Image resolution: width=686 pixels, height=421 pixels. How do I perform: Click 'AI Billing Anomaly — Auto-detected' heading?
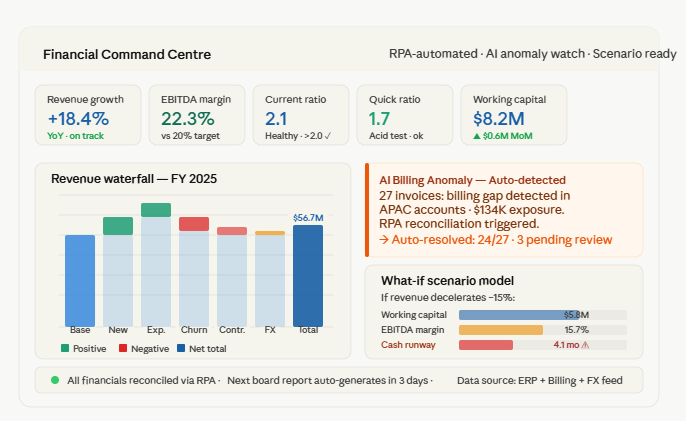pos(472,180)
